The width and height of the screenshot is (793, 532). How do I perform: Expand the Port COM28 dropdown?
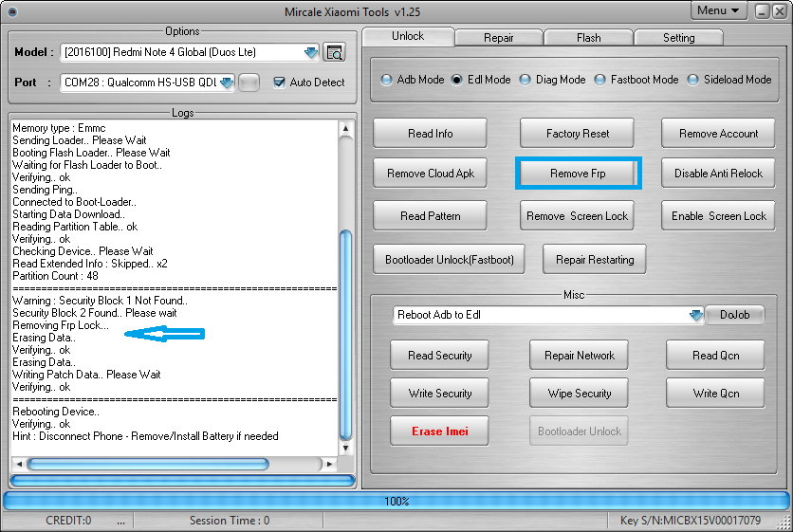227,83
